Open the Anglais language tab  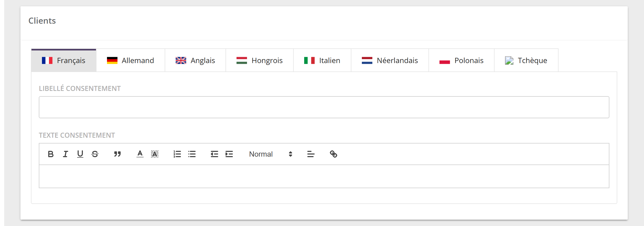(195, 60)
